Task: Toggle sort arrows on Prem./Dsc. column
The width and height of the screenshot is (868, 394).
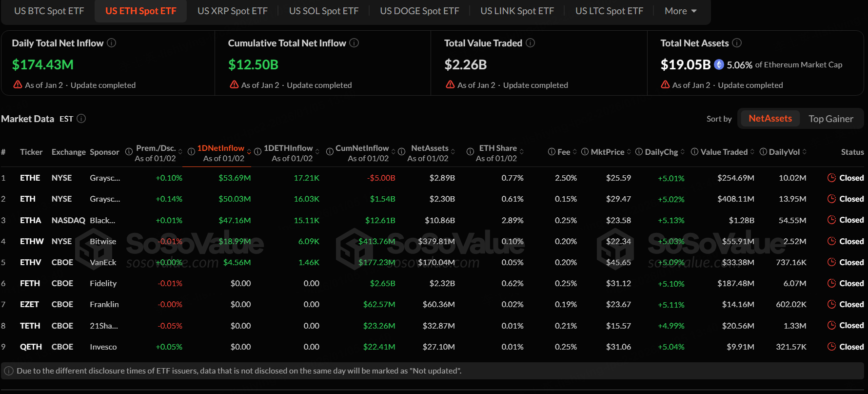Action: tap(180, 152)
